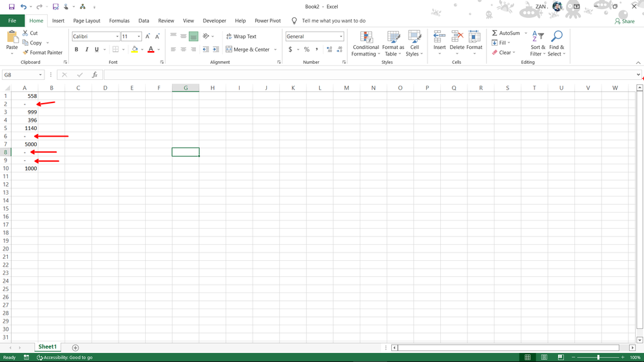Viewport: 644px width, 362px height.
Task: Toggle Top Align in alignment group
Action: coord(173,37)
